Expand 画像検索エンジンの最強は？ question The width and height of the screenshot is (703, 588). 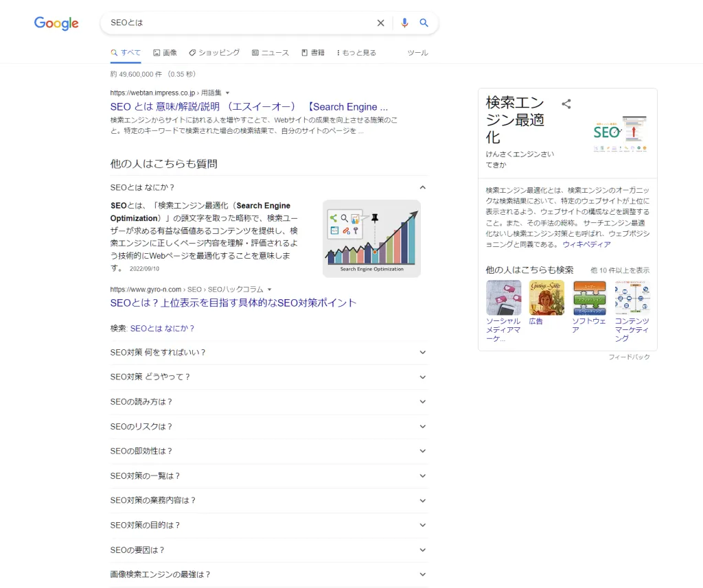[x=269, y=574]
